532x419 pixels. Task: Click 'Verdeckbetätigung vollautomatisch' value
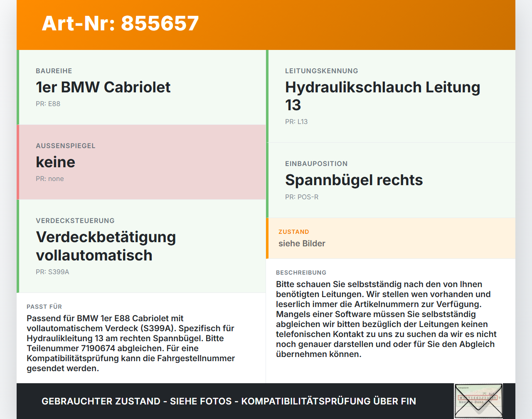(x=106, y=246)
